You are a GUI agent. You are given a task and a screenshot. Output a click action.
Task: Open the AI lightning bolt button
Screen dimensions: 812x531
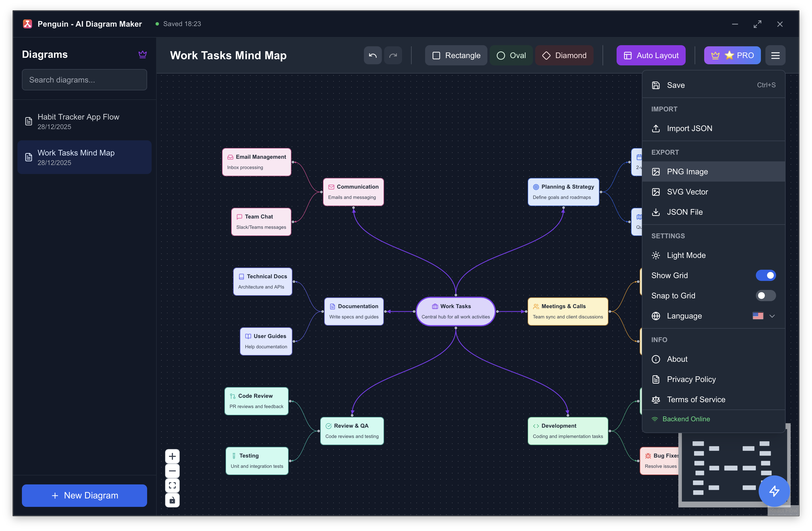(x=774, y=491)
